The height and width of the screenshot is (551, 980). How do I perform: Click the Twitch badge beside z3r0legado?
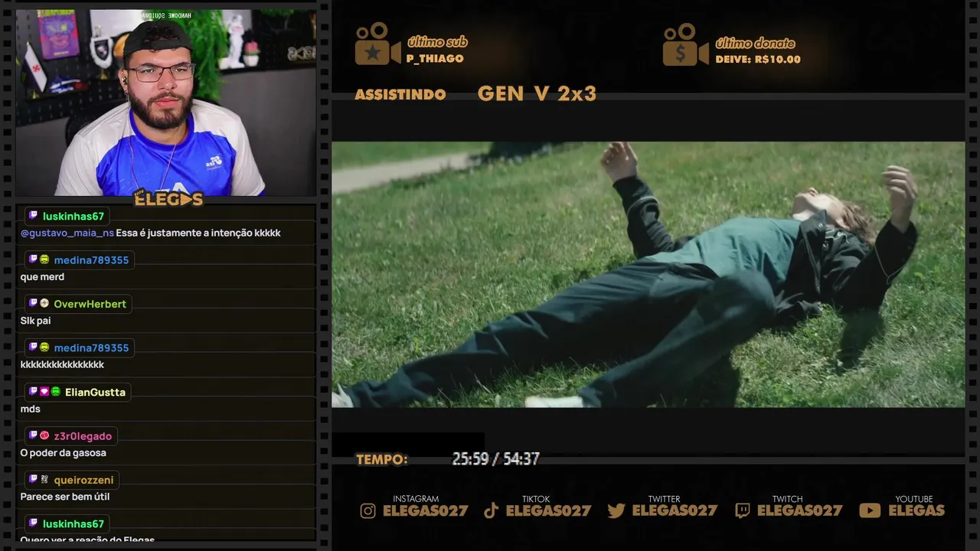(x=33, y=435)
